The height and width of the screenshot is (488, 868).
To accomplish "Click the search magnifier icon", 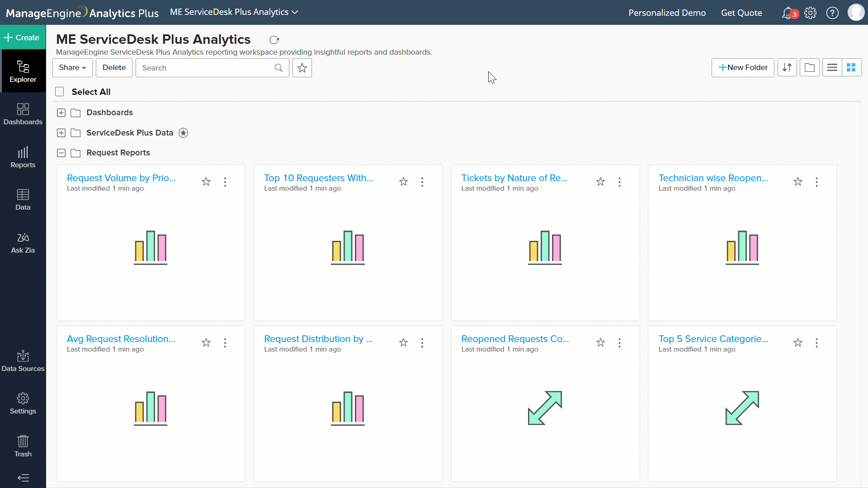I will point(278,68).
